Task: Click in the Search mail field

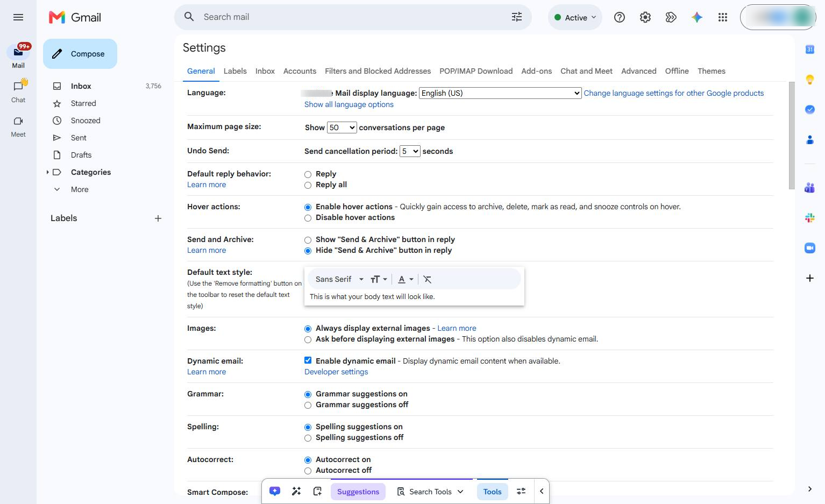Action: click(x=352, y=17)
